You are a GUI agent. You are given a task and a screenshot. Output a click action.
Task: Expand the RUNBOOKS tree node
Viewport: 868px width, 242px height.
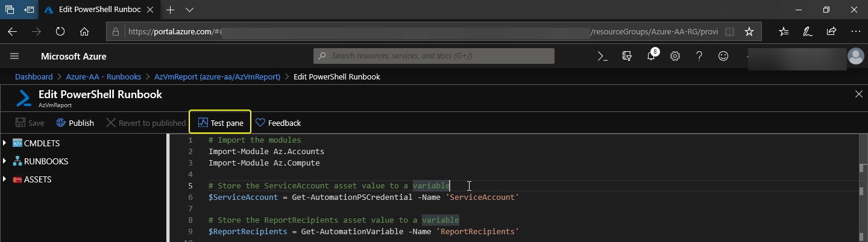[5, 161]
